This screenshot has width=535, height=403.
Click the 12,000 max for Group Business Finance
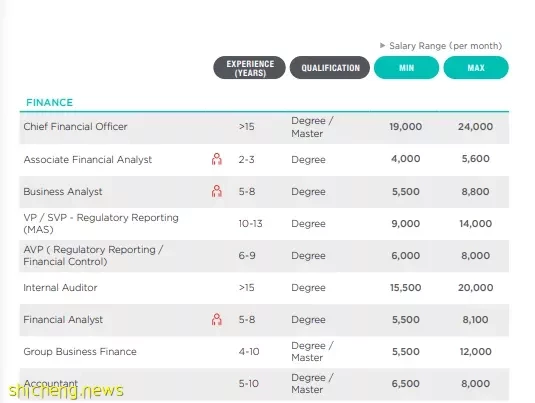point(475,351)
